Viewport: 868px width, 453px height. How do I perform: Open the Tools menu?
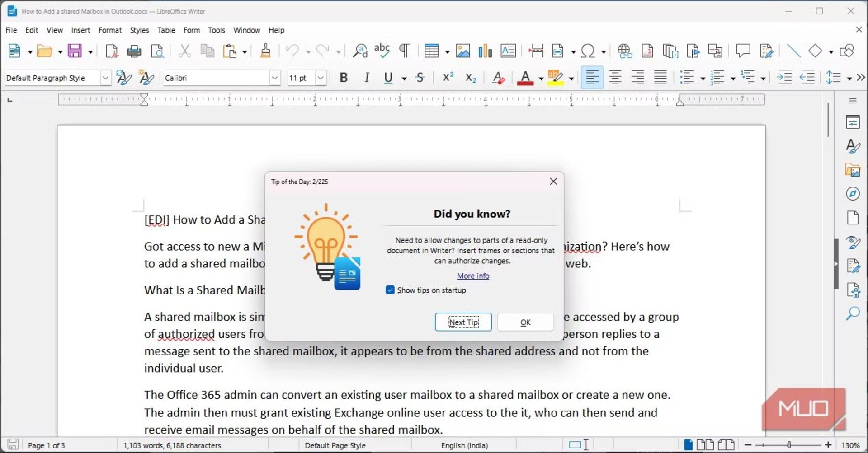pyautogui.click(x=216, y=30)
